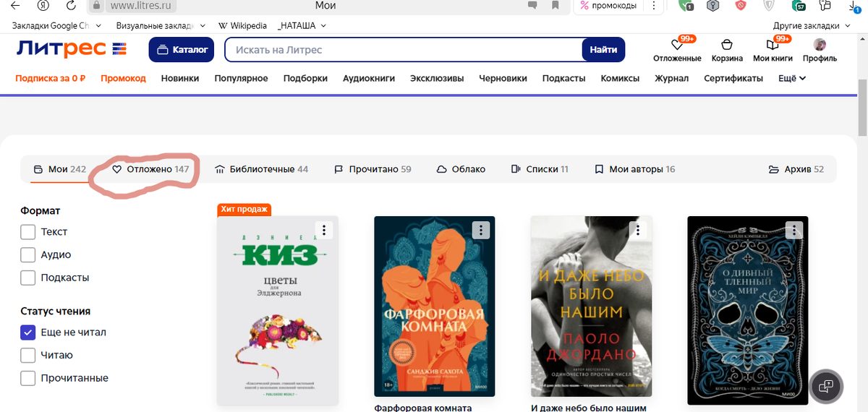Open the Сертификаты navigation link
The width and height of the screenshot is (868, 412).
(733, 78)
